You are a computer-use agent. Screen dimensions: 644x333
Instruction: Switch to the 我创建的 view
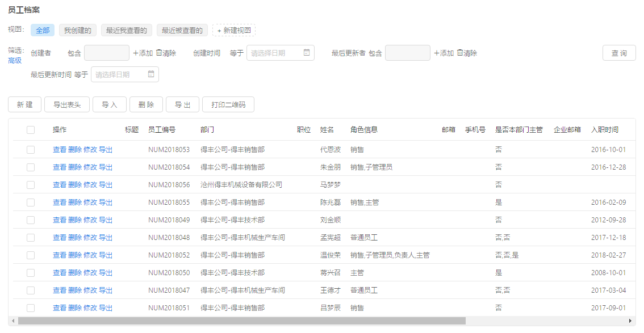[78, 30]
